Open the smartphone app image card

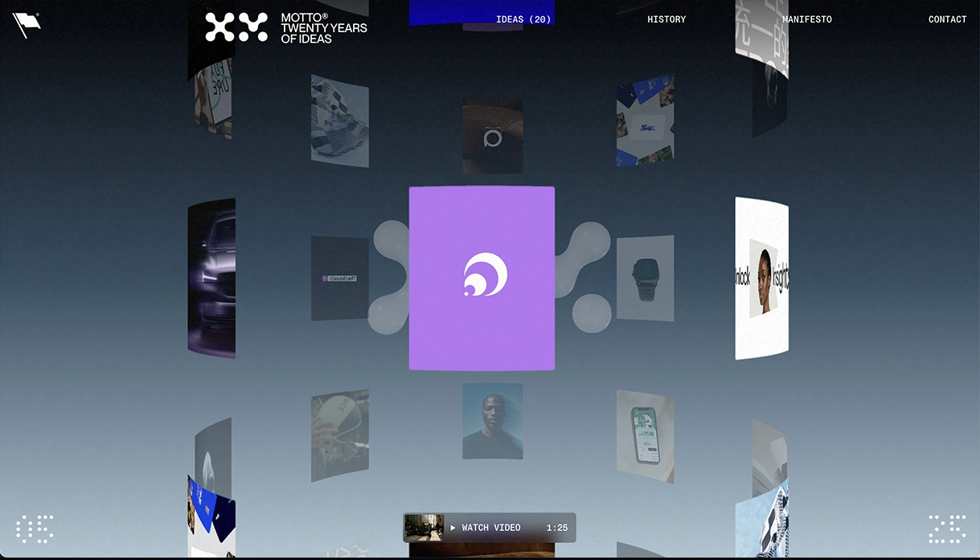[x=645, y=437]
